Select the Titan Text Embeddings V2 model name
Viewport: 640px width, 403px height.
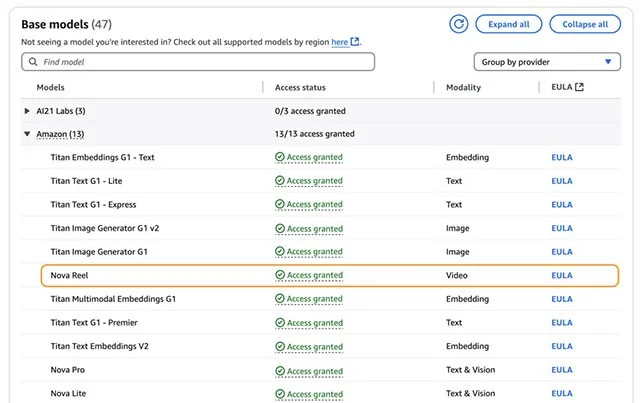click(x=100, y=346)
